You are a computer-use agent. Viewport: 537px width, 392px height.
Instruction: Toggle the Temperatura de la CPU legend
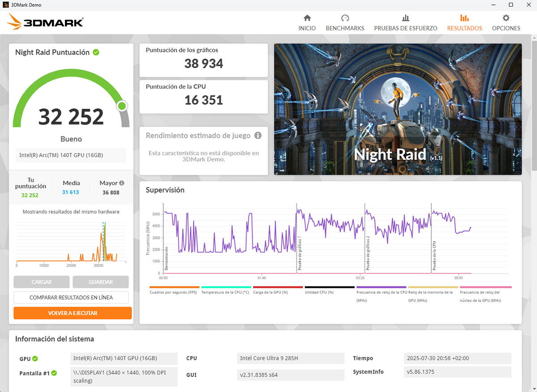coord(226,290)
